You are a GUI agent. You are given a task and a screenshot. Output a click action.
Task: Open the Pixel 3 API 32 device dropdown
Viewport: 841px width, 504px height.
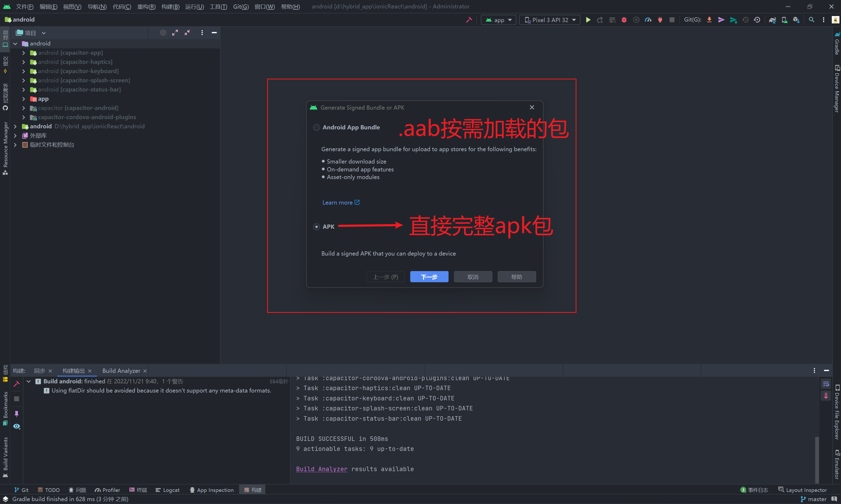[x=550, y=20]
